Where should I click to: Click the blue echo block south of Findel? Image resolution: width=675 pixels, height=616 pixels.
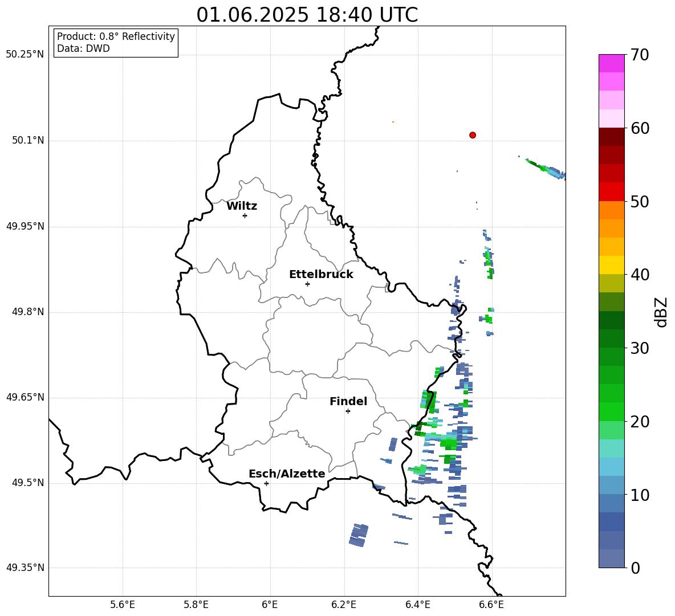coord(359,535)
